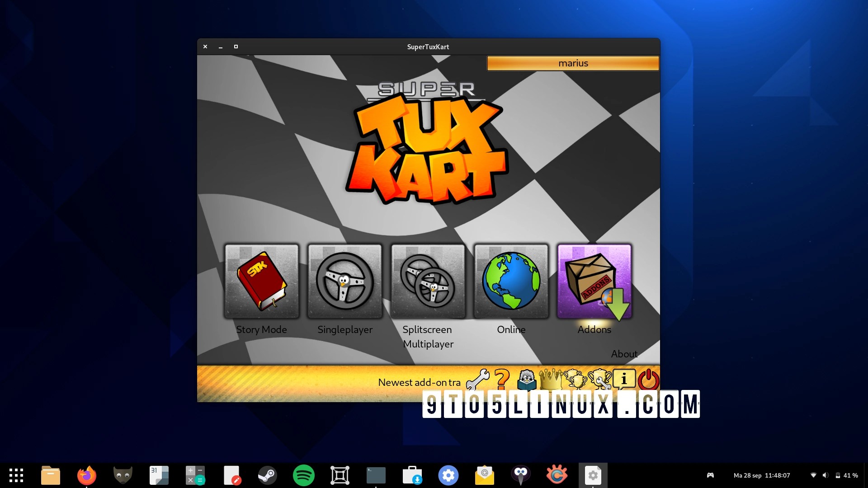Open the marius player profile bar

[x=573, y=63]
